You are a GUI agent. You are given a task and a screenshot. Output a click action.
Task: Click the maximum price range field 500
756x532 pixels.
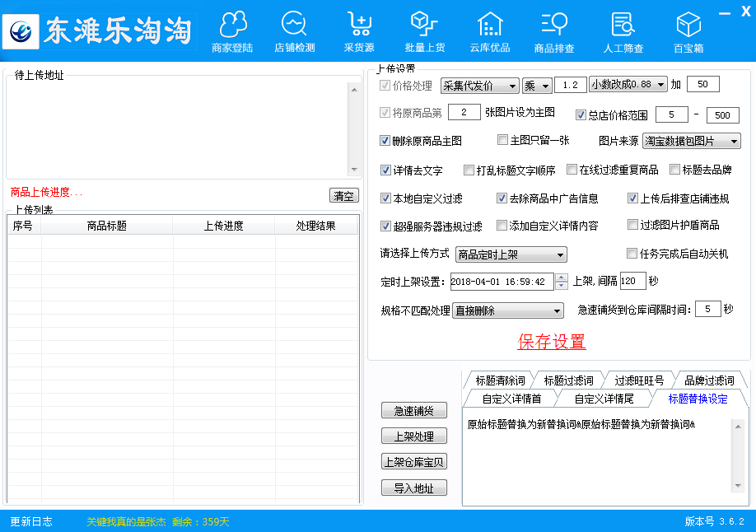722,115
